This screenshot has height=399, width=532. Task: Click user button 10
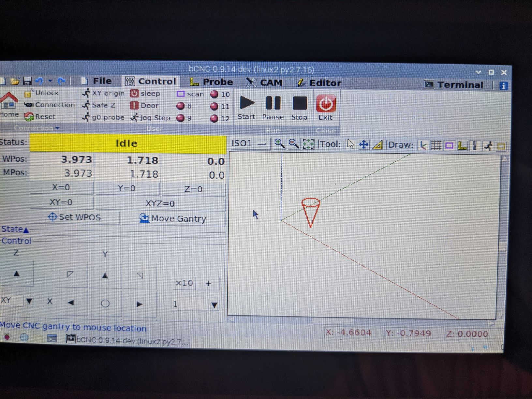[x=220, y=95]
